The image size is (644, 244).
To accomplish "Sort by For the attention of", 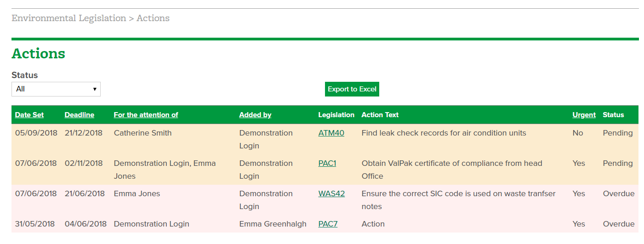I will click(146, 115).
